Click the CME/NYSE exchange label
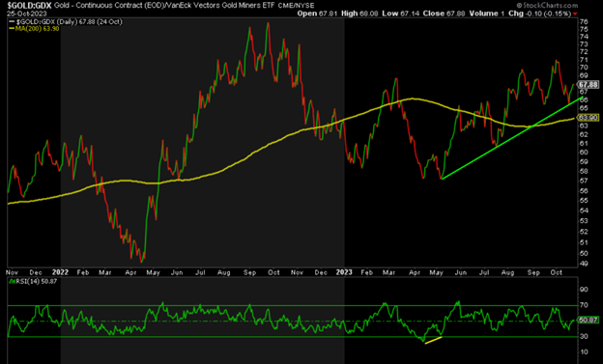Viewport: 603px width, 364px height. (x=296, y=6)
